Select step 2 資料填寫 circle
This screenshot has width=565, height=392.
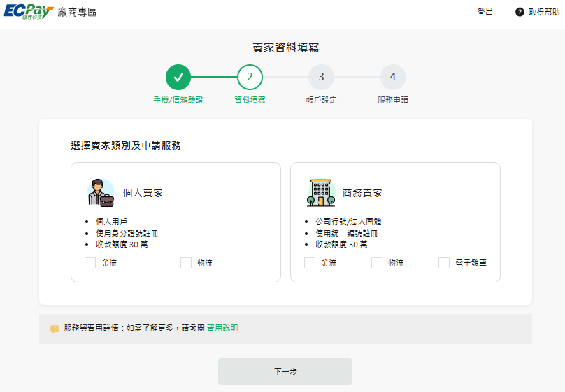pos(250,77)
